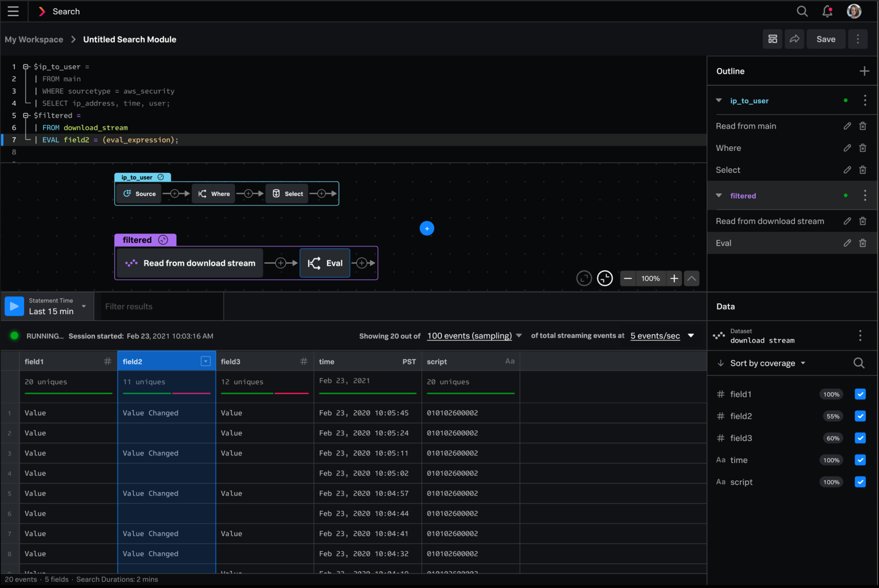Search fields in the Data panel
This screenshot has height=588, width=879.
858,363
